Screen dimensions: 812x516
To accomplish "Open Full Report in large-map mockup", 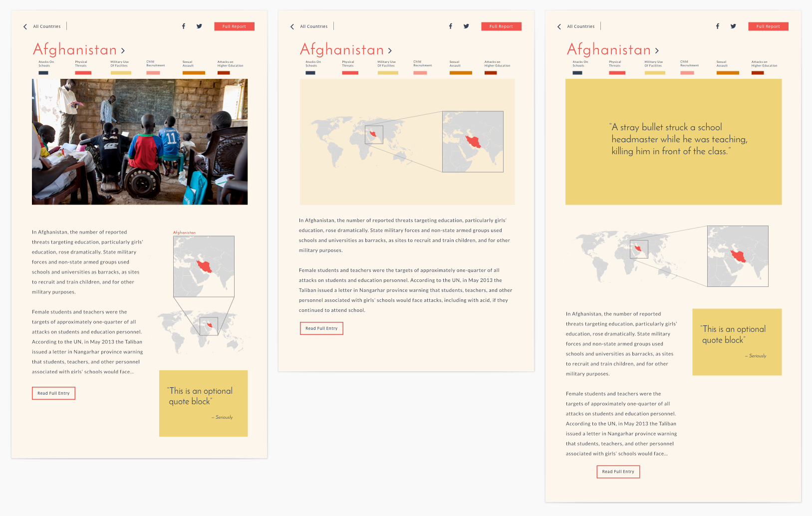I will [x=501, y=26].
